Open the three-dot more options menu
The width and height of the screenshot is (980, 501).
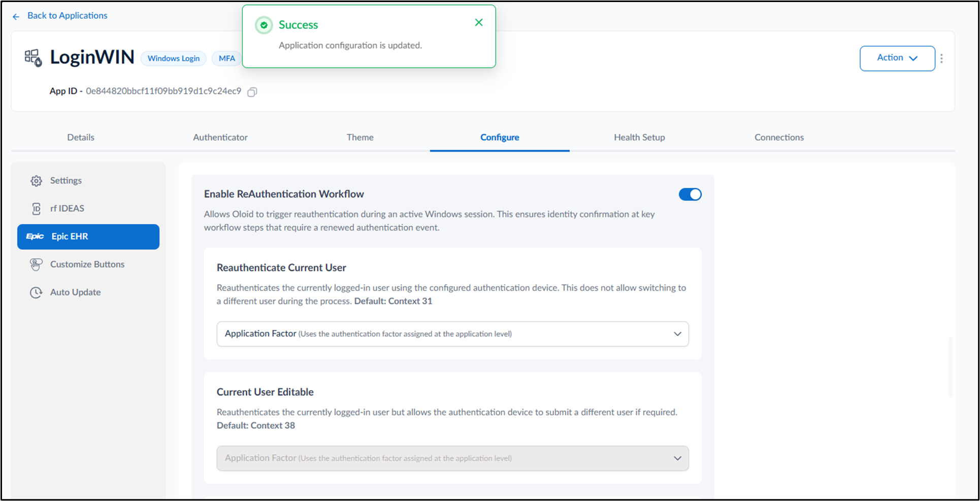[941, 58]
